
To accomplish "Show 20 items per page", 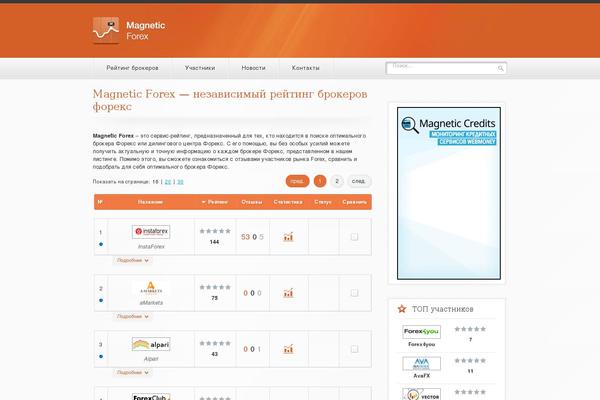I will point(168,182).
